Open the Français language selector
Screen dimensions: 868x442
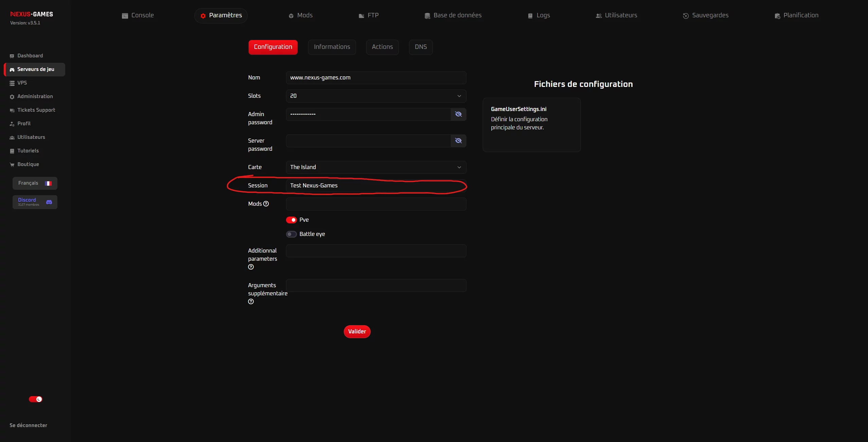point(35,183)
